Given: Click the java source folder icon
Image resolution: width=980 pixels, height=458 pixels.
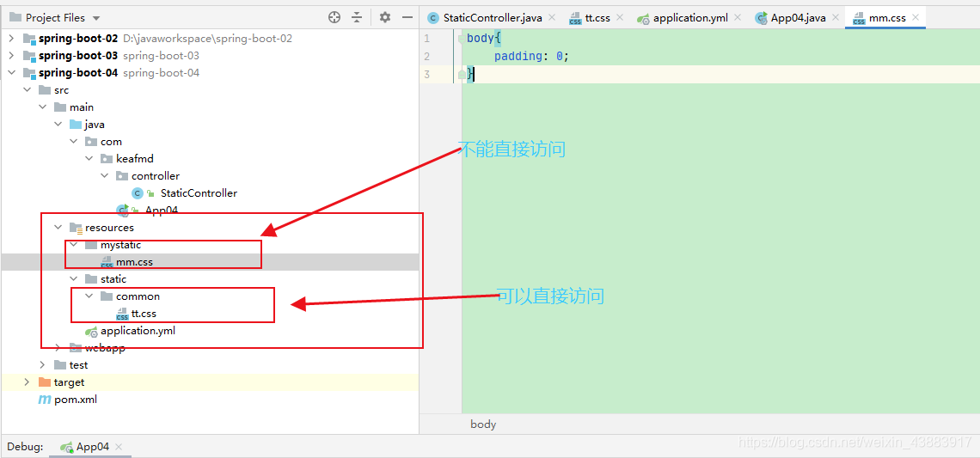Looking at the screenshot, I should click(x=76, y=125).
